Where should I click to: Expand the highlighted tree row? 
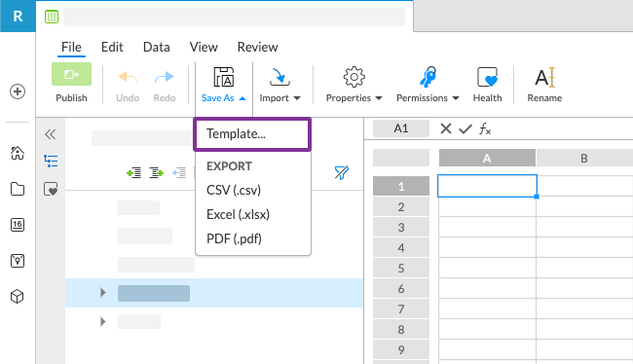[x=103, y=293]
